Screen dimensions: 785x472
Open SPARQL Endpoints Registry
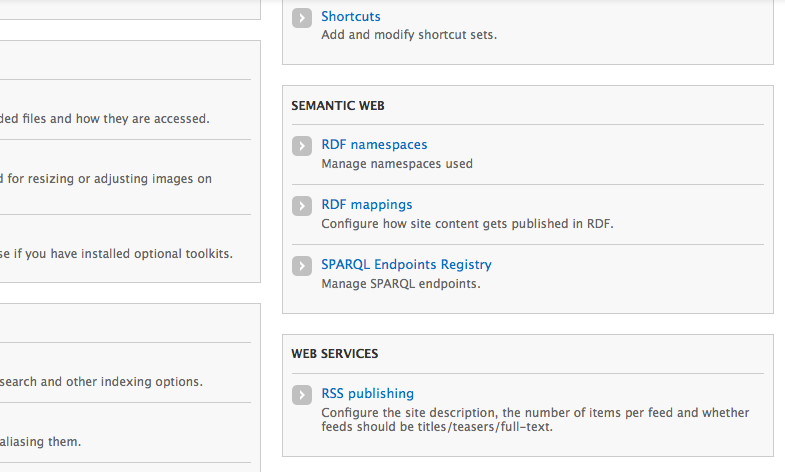[x=406, y=264]
